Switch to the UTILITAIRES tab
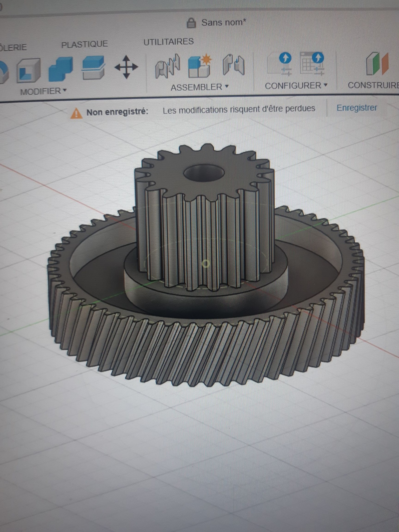This screenshot has width=399, height=532. pyautogui.click(x=169, y=42)
